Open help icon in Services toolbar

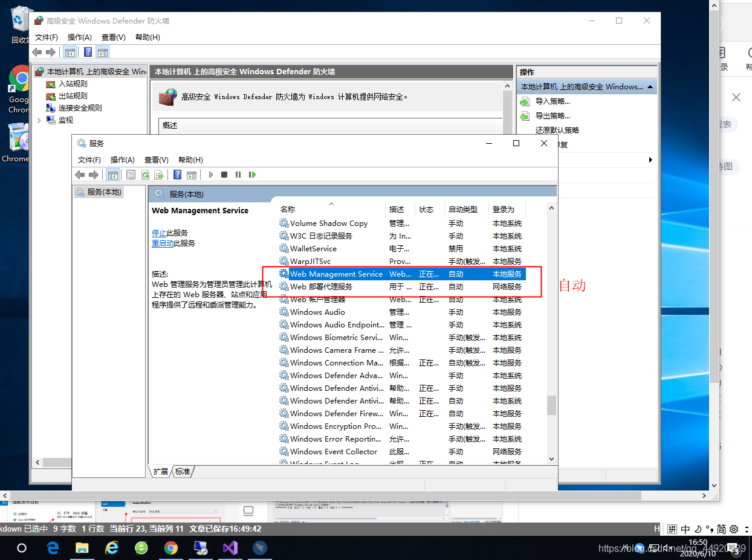pyautogui.click(x=178, y=175)
